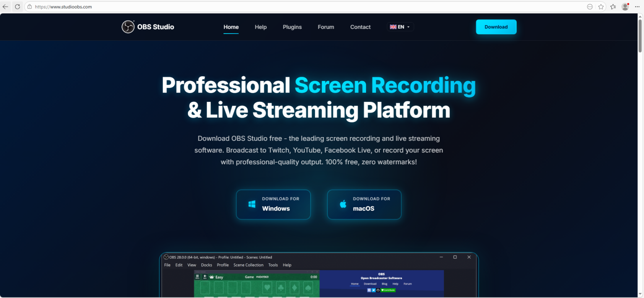Screen dimensions: 644x298
Task: Click the 'Download OBS Studio free' description paragraph
Action: pyautogui.click(x=319, y=150)
